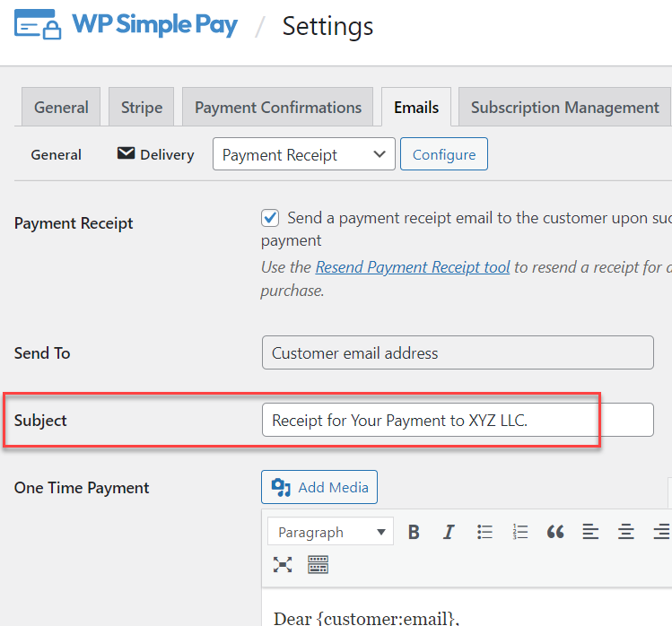Click the Delivery envelope icon
672x626 pixels.
pos(126,153)
